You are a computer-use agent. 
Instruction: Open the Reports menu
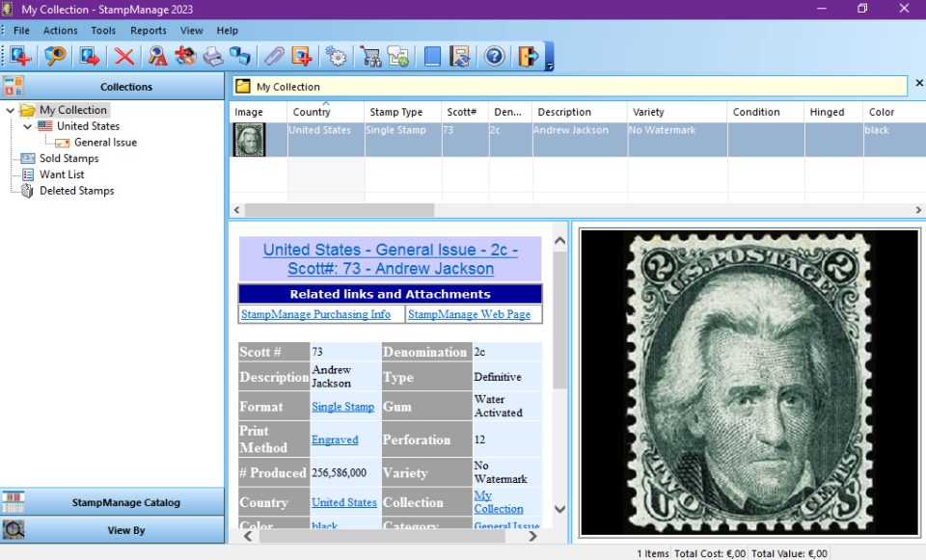(x=149, y=30)
